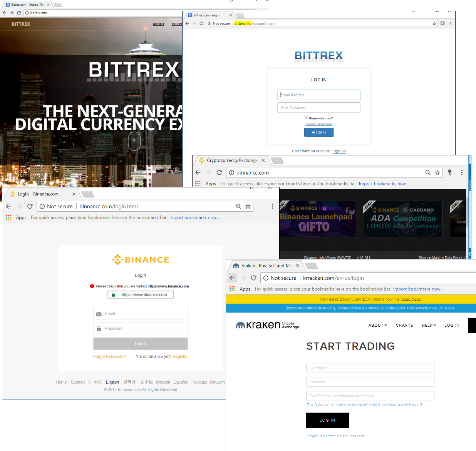Click the 'Support' footer link on Binance login
Screen dimensions: 476x451
78,382
